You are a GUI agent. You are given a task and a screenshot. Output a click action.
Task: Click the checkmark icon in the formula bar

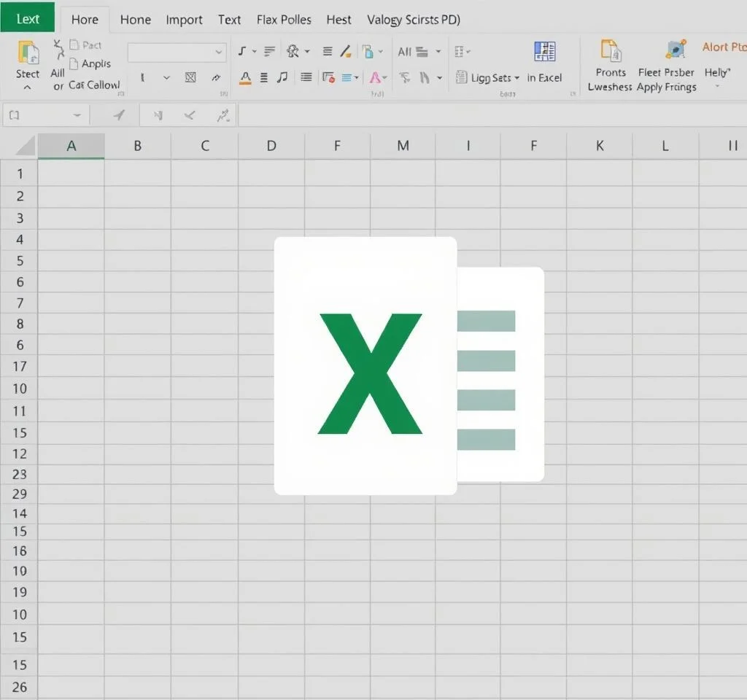pyautogui.click(x=190, y=115)
